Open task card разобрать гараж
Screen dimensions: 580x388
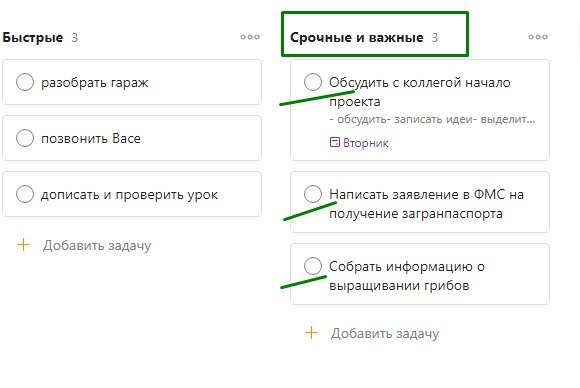[132, 82]
